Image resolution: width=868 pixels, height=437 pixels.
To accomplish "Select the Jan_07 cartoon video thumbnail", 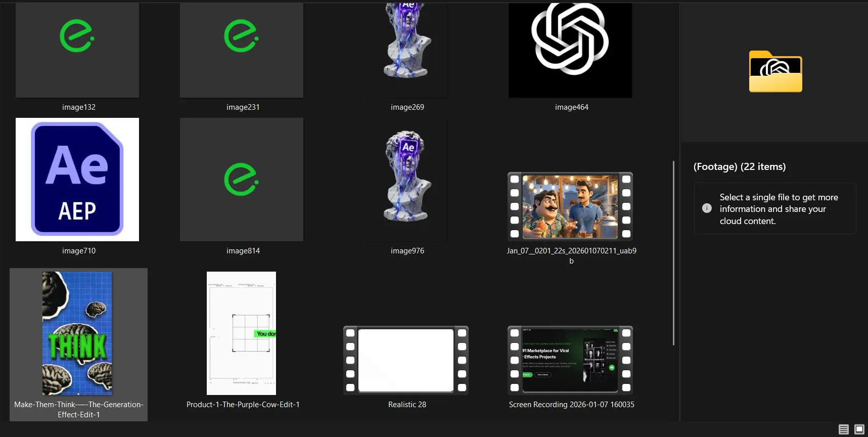I will (570, 206).
